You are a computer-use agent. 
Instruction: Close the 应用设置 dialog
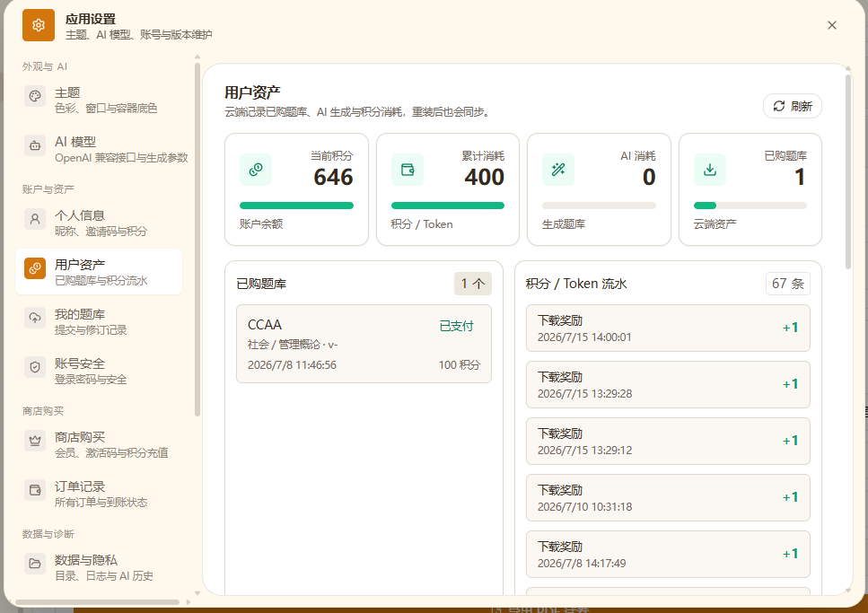click(831, 25)
